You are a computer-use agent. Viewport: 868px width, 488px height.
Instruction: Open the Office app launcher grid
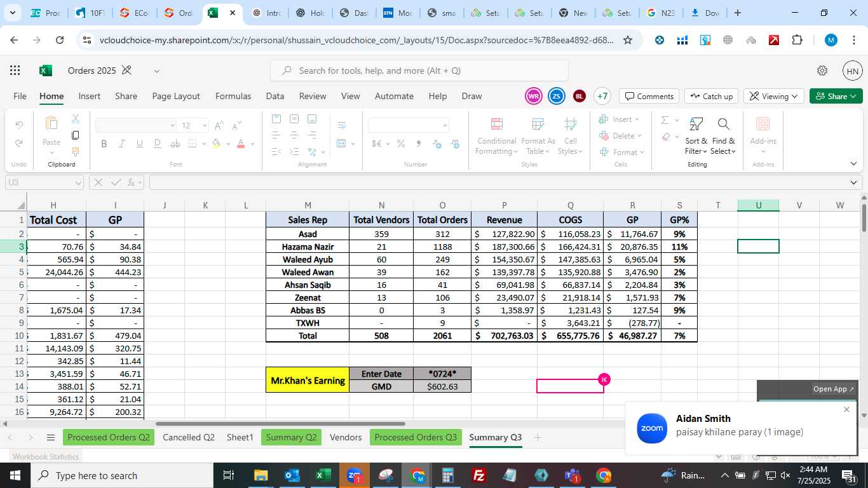coord(15,71)
